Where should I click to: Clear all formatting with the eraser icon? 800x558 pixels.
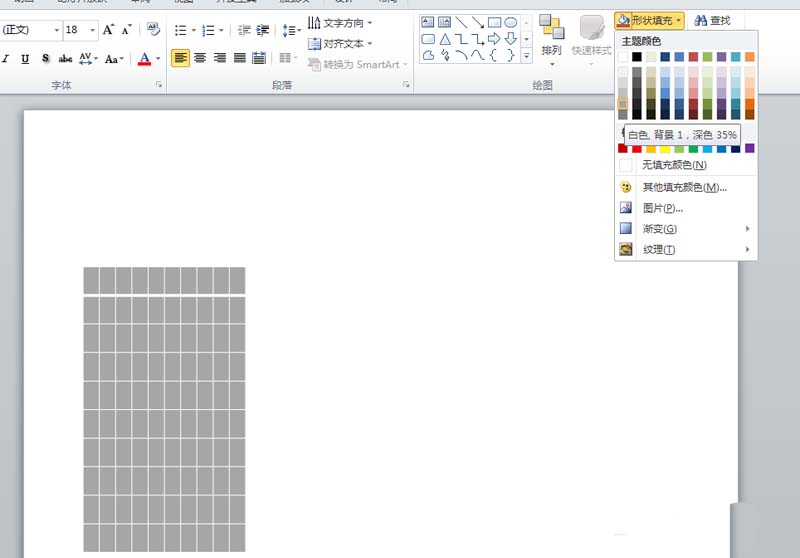coord(153,30)
